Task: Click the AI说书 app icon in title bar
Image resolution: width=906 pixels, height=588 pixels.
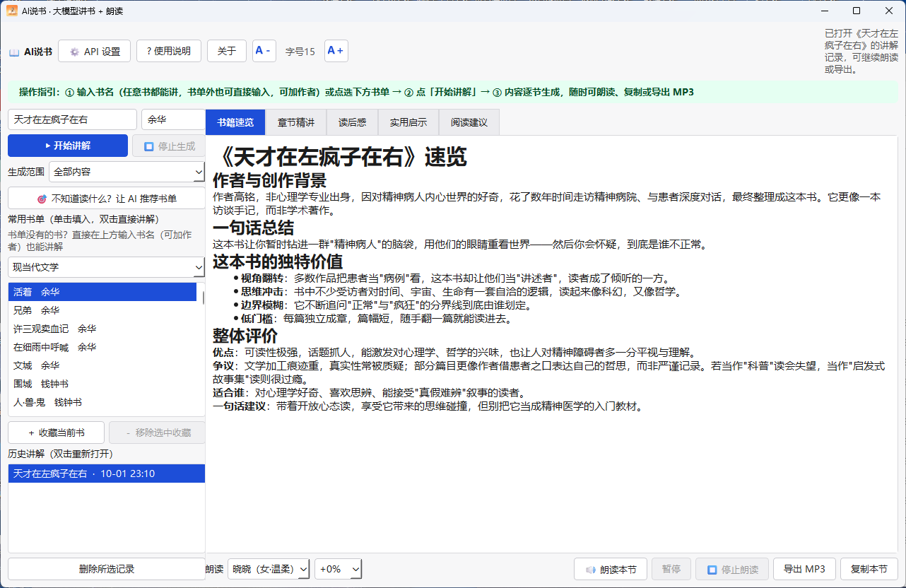Action: point(12,11)
